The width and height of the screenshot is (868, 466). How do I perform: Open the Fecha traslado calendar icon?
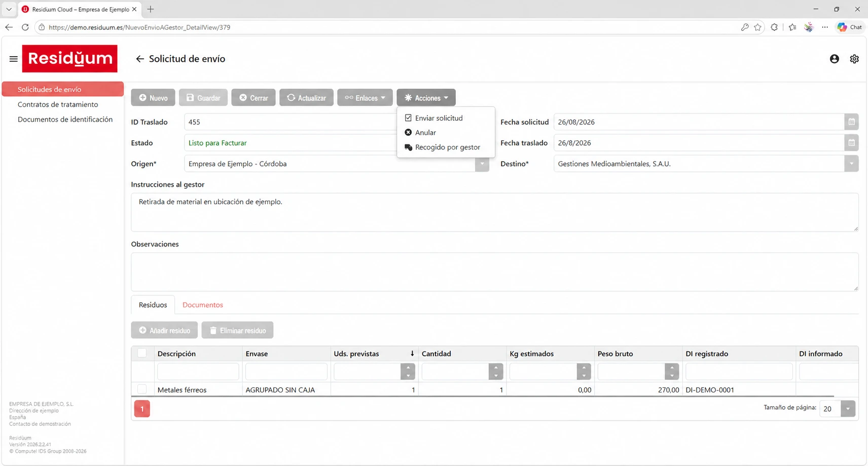coord(851,143)
